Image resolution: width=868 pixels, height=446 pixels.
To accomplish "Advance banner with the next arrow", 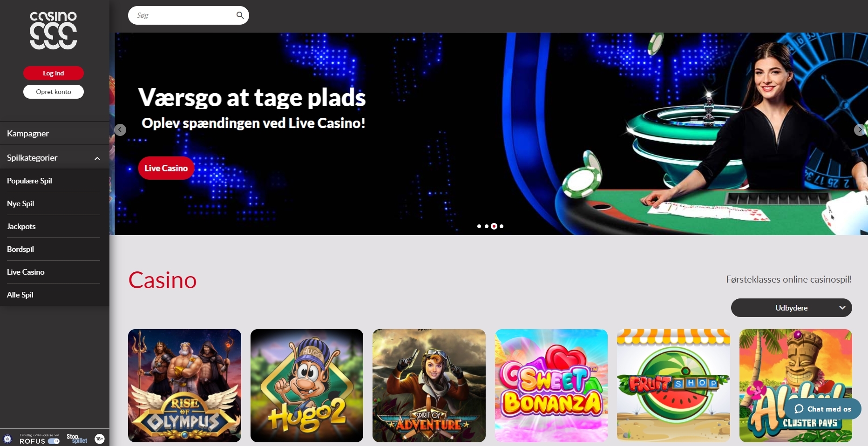I will 860,130.
